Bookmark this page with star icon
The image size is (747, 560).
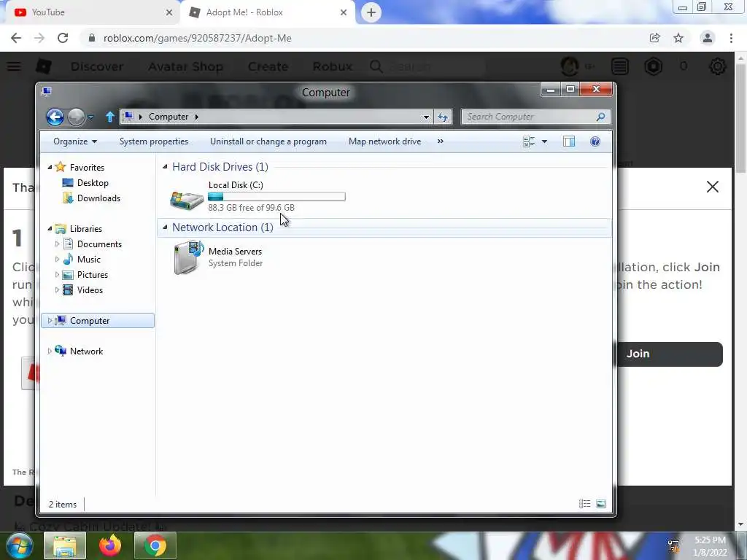[678, 38]
